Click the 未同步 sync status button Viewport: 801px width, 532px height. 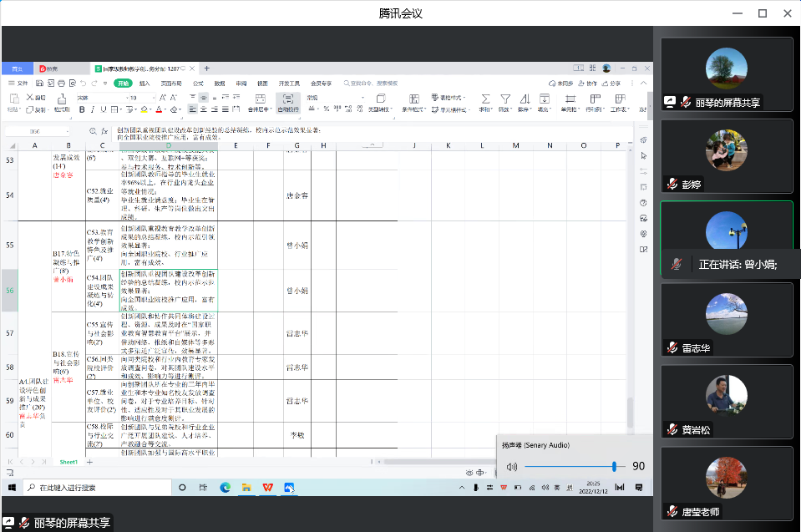(561, 84)
